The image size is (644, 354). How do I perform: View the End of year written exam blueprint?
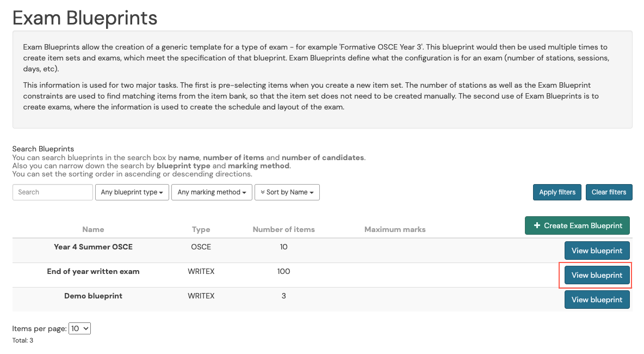click(x=597, y=275)
